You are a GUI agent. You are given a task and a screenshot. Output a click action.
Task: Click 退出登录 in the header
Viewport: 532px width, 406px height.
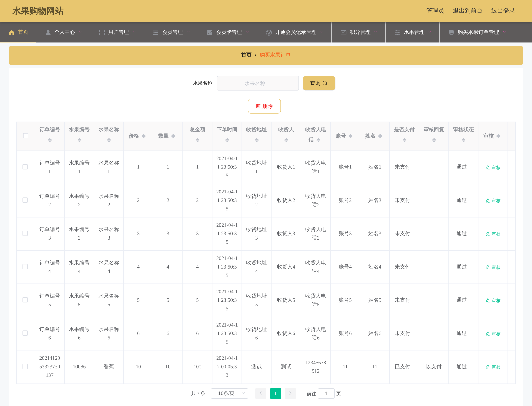pos(503,11)
